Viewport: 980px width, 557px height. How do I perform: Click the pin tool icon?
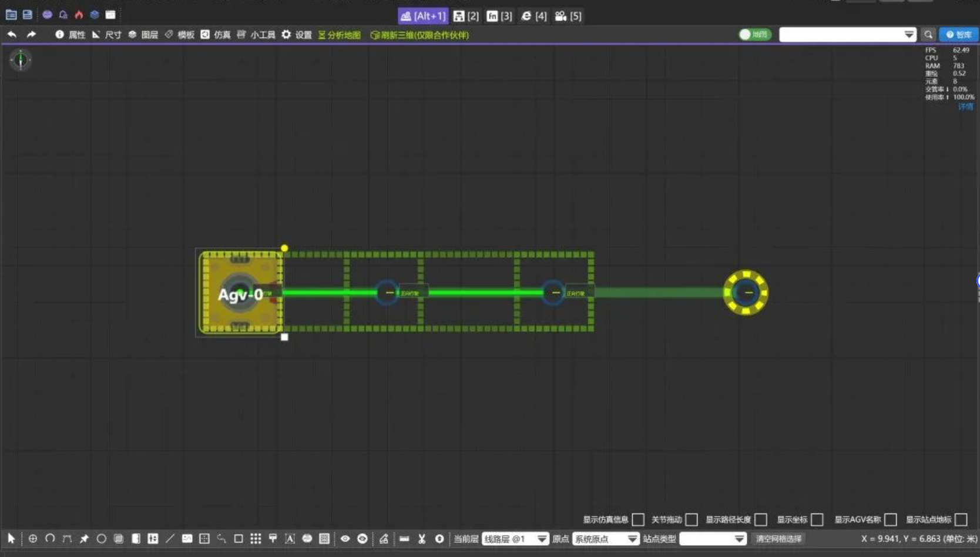coord(84,538)
